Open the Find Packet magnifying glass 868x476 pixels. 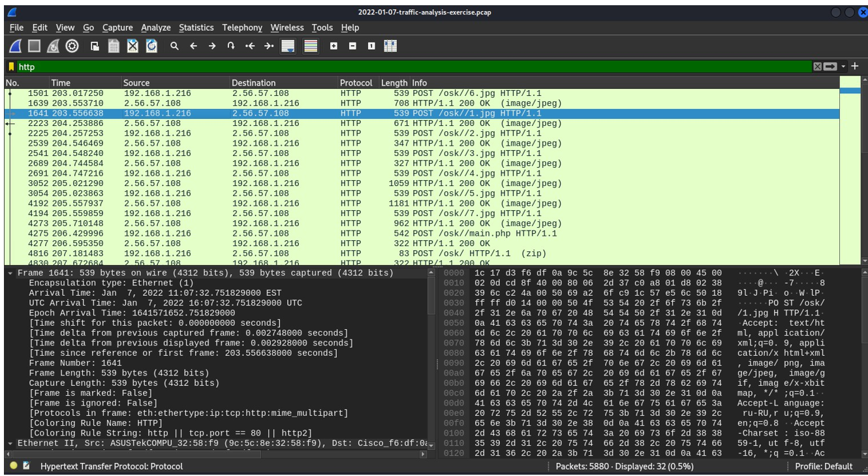[x=175, y=45]
